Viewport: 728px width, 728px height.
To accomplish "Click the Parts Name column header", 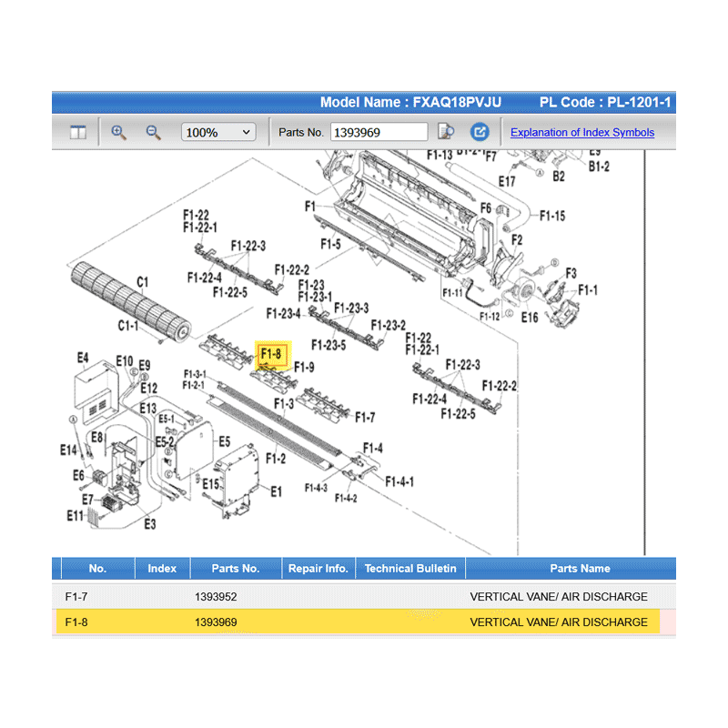I will click(x=580, y=568).
